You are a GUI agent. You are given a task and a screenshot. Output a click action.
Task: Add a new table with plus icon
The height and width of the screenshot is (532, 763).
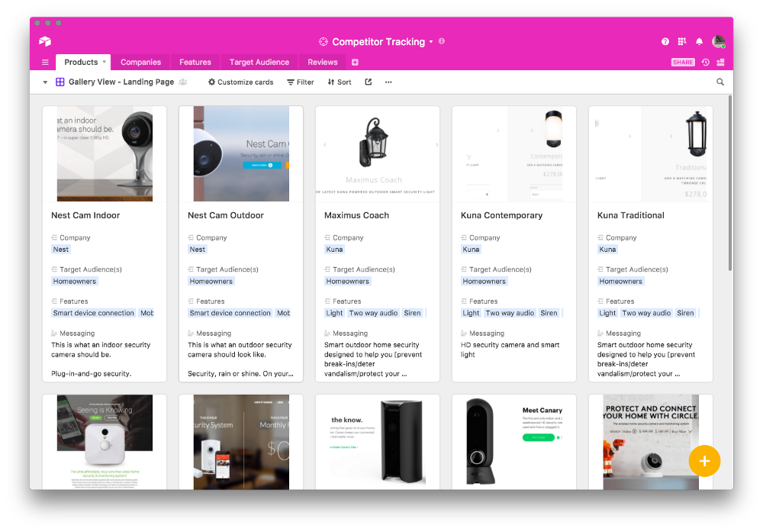pos(356,63)
